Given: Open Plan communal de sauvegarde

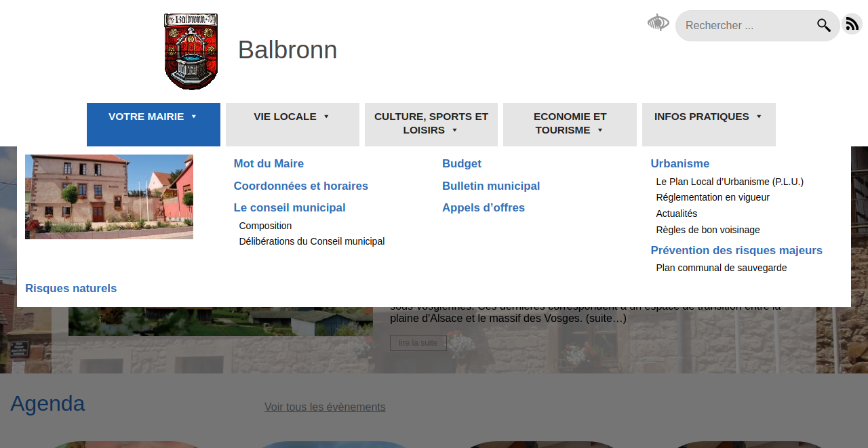Looking at the screenshot, I should pos(722,268).
